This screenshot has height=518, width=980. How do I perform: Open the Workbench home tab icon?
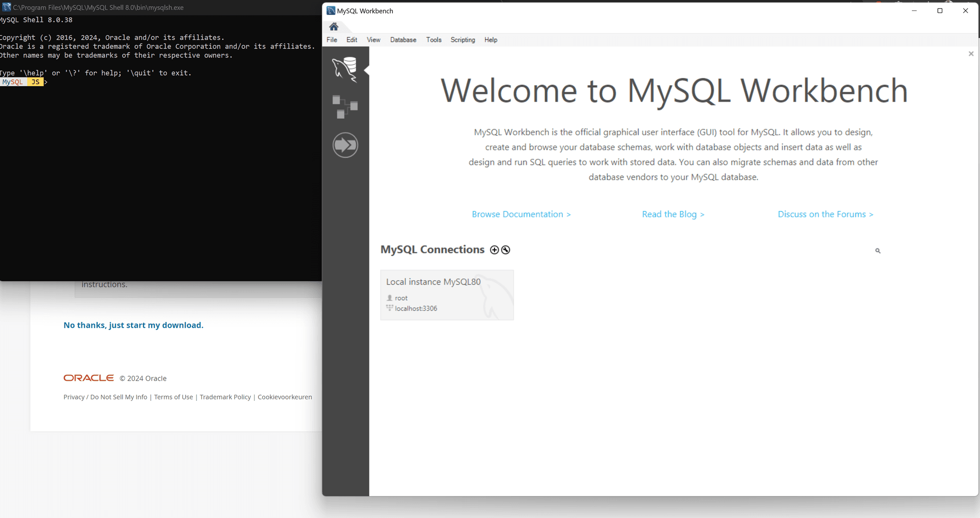[x=334, y=26]
